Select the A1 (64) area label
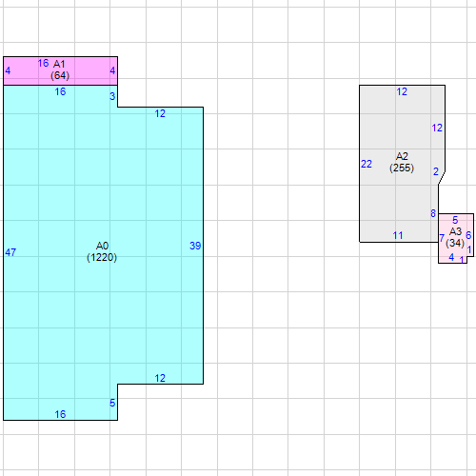Viewport: 476px width, 476px height. click(x=60, y=69)
